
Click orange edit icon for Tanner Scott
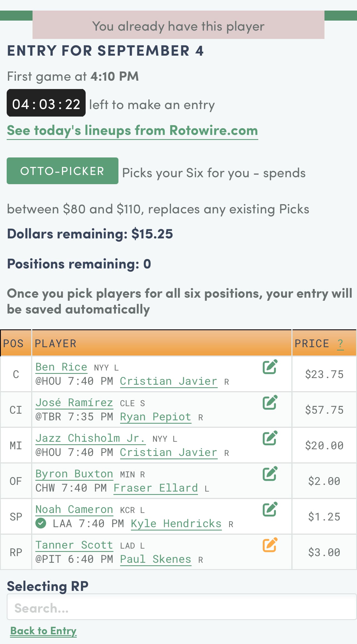click(270, 545)
